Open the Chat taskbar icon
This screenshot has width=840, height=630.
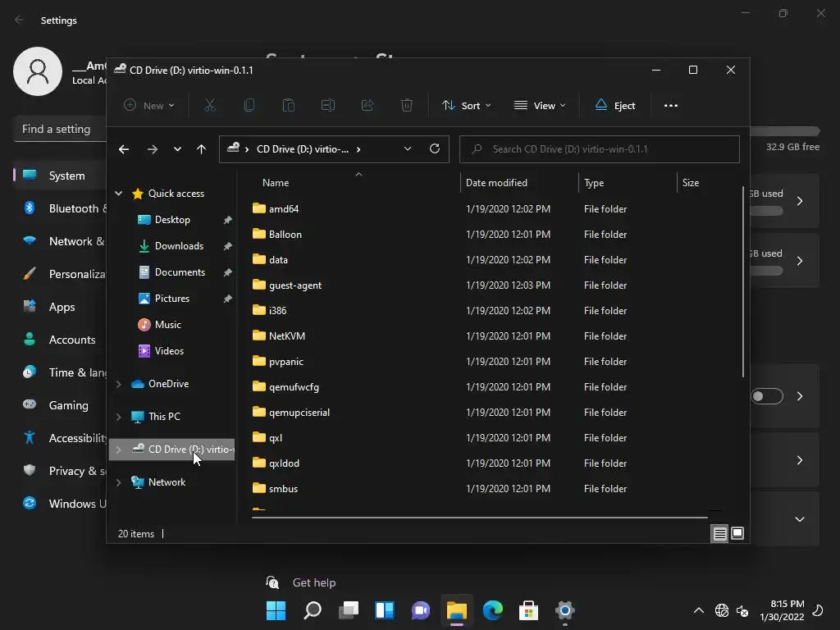421,610
